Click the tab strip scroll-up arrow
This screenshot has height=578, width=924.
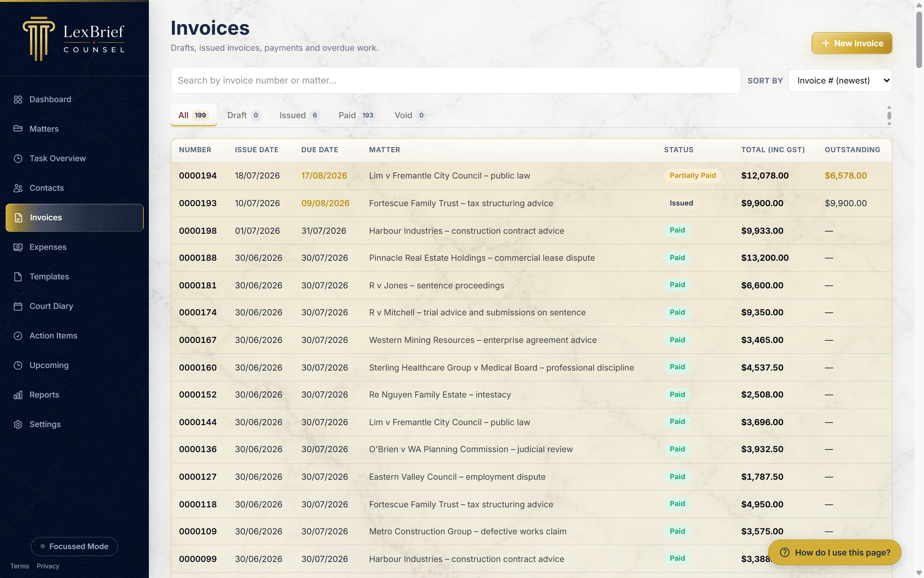click(x=889, y=108)
